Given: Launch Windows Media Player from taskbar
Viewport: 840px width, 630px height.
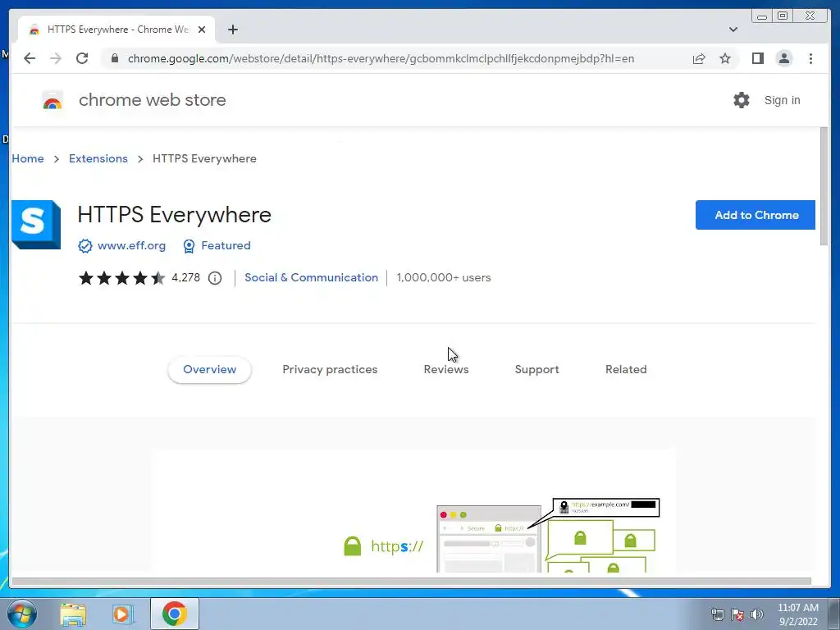Looking at the screenshot, I should [x=123, y=614].
